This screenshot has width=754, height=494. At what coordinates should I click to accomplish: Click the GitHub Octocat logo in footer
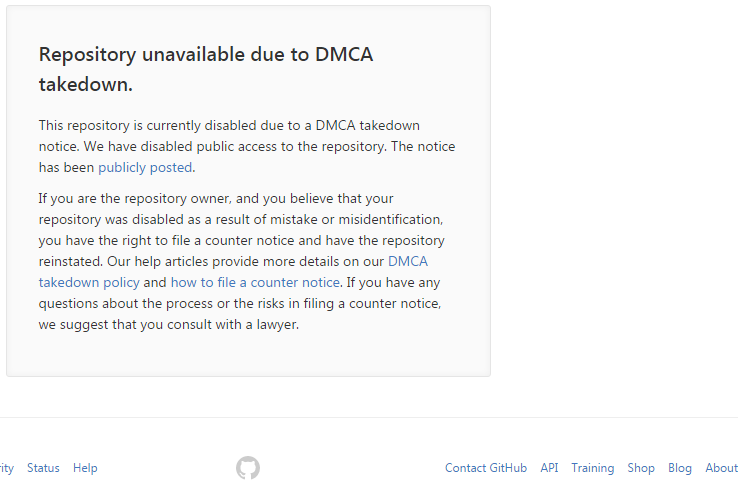click(x=248, y=468)
